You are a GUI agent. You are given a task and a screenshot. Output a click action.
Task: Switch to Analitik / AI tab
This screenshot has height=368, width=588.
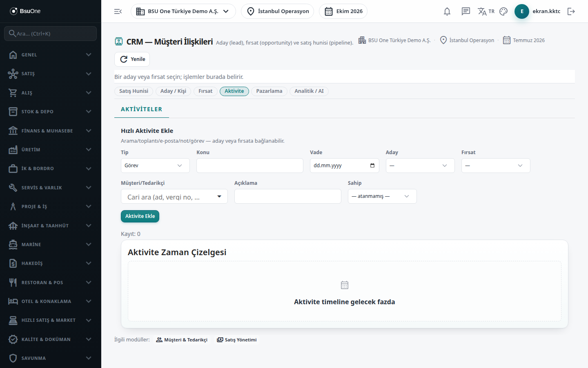309,91
